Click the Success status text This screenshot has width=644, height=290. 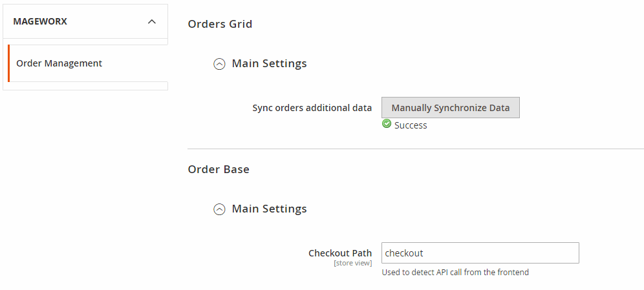click(x=411, y=125)
